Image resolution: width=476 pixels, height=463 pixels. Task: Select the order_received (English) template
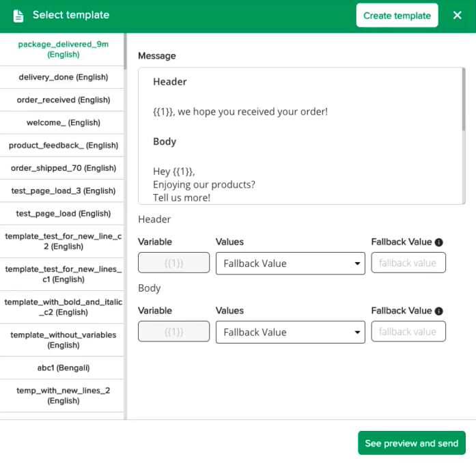(x=64, y=100)
